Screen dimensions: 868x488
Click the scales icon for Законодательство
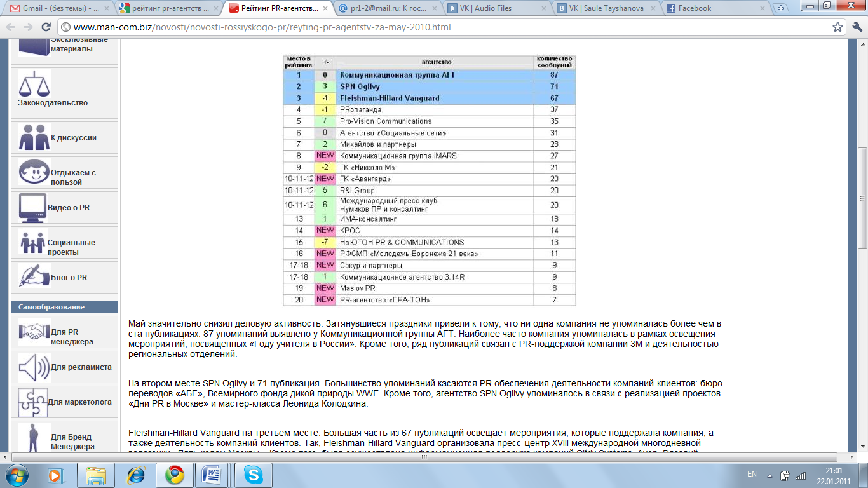coord(34,85)
